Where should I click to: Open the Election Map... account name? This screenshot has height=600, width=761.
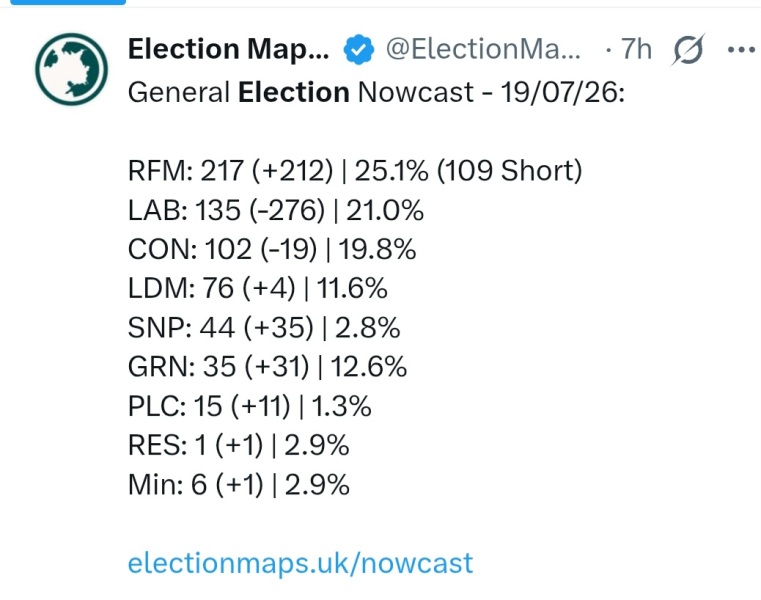tap(229, 50)
